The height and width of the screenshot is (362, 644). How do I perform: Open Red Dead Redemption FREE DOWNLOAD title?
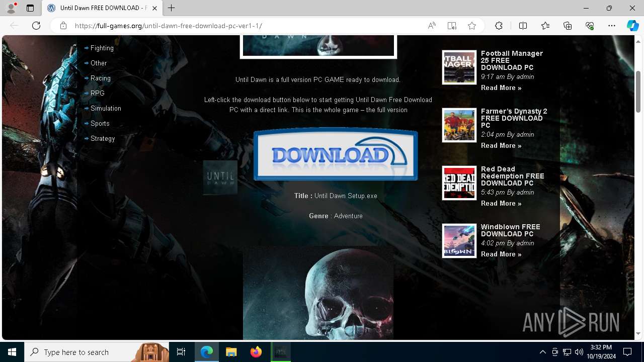click(513, 176)
